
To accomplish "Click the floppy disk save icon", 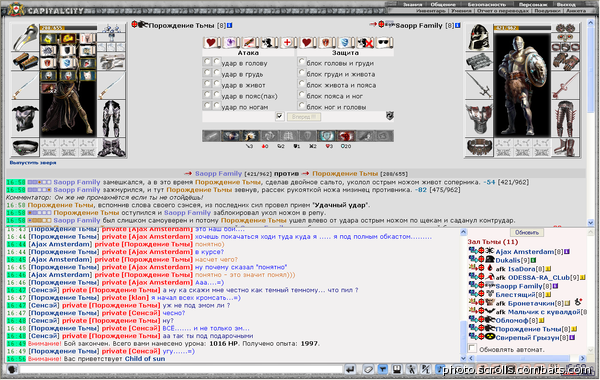I will [x=397, y=369].
